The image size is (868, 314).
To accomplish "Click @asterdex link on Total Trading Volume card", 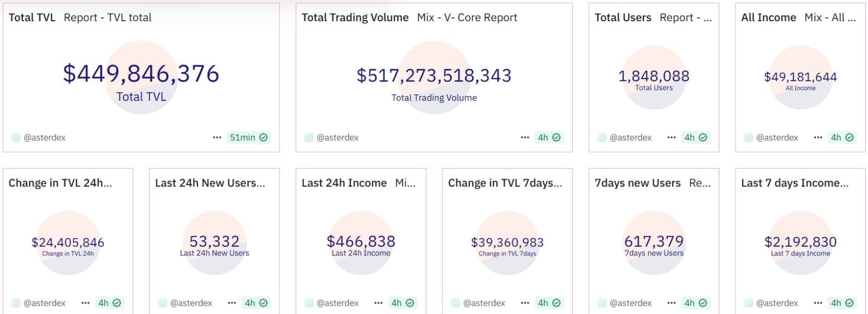I will (x=337, y=138).
